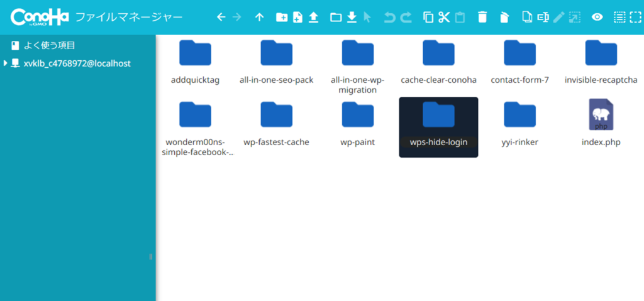644x301 pixels.
Task: Delete the selected item with trash icon
Action: pos(482,17)
